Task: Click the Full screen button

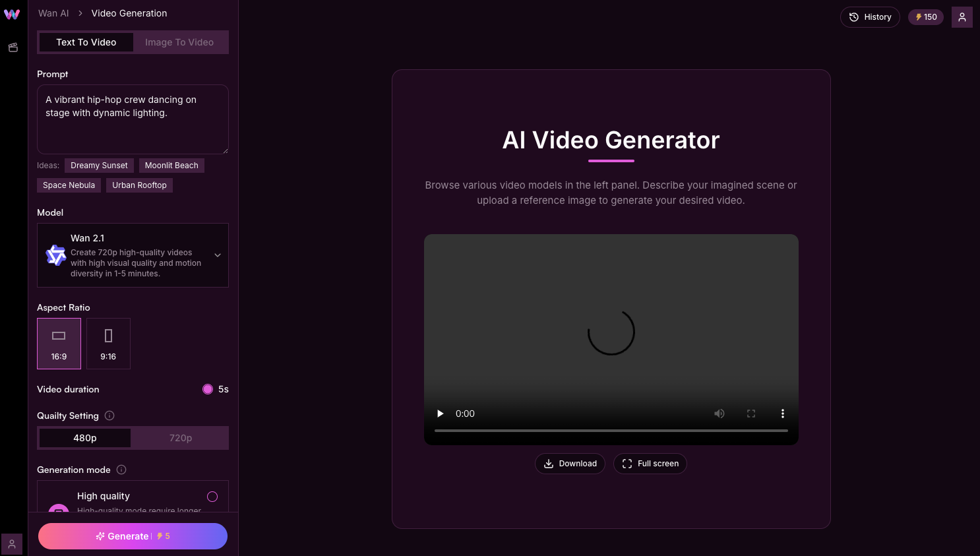Action: click(x=650, y=464)
